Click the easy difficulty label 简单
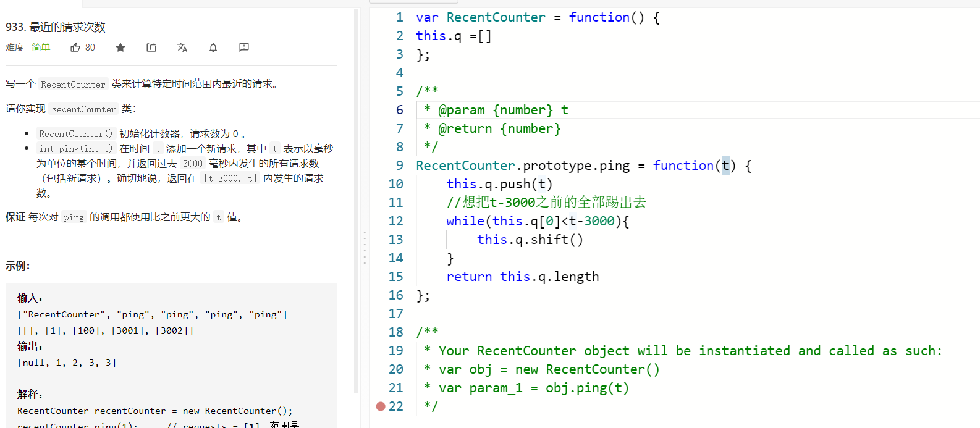 coord(41,48)
